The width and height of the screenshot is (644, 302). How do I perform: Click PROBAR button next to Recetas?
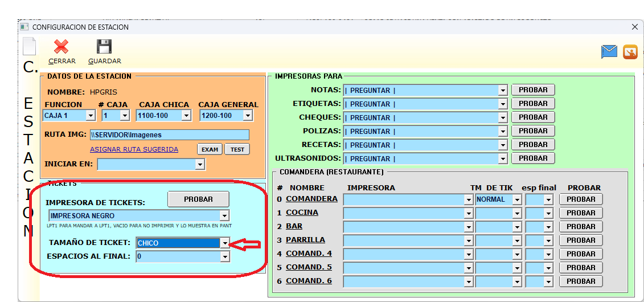[x=533, y=145]
